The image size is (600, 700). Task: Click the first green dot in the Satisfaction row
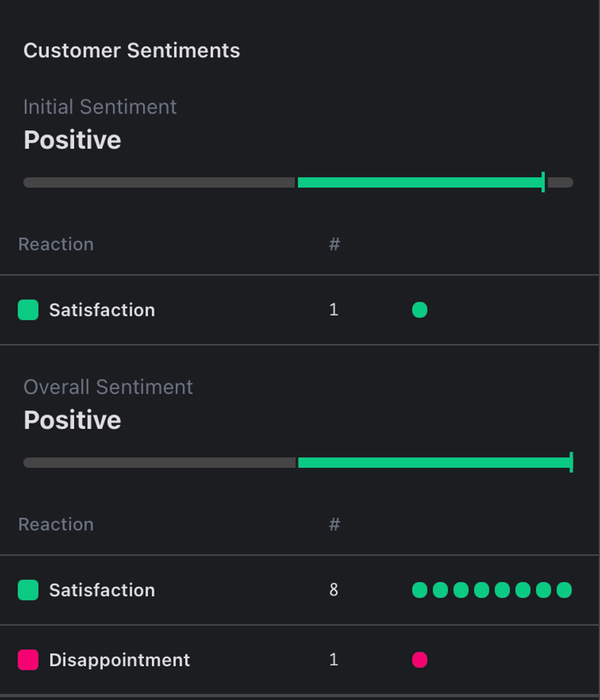tap(419, 589)
